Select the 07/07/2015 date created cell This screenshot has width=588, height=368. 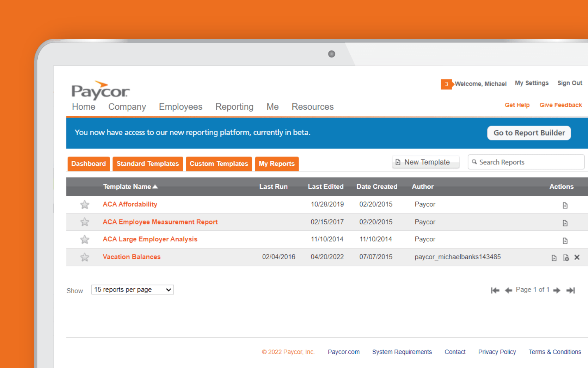point(376,257)
